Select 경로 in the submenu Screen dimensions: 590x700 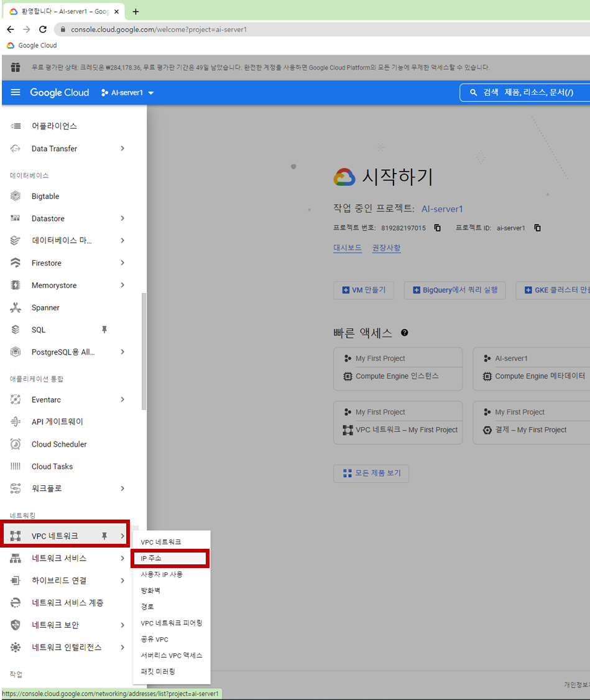171,607
